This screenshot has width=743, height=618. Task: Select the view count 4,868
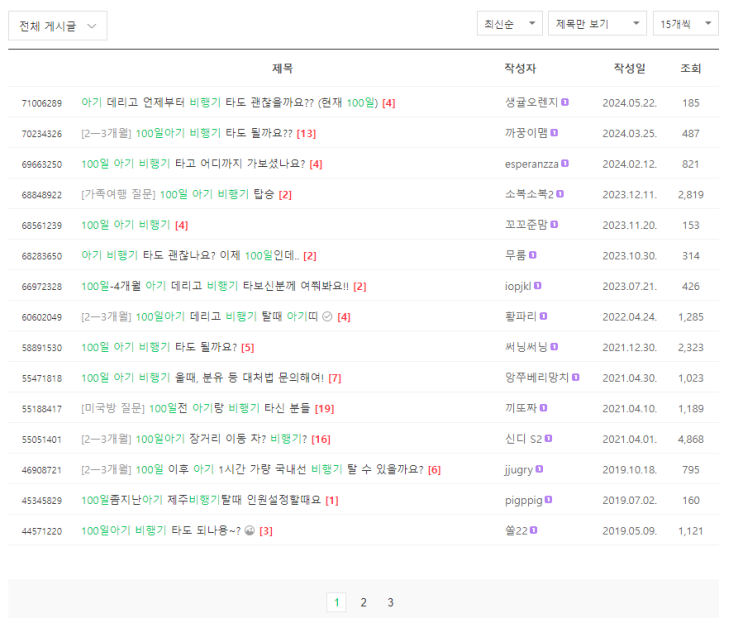point(690,439)
